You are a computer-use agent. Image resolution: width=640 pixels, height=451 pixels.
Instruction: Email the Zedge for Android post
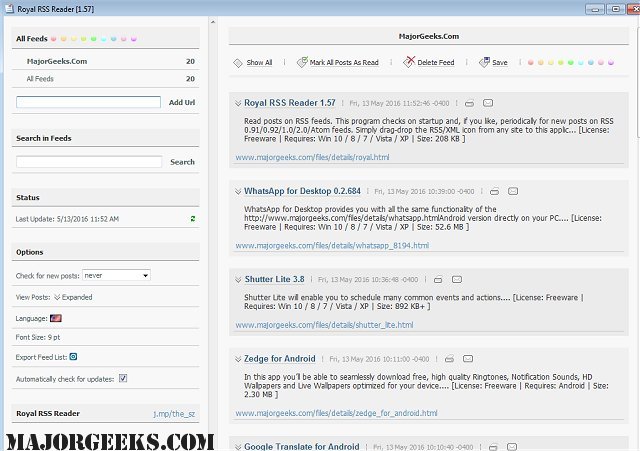pyautogui.click(x=468, y=358)
